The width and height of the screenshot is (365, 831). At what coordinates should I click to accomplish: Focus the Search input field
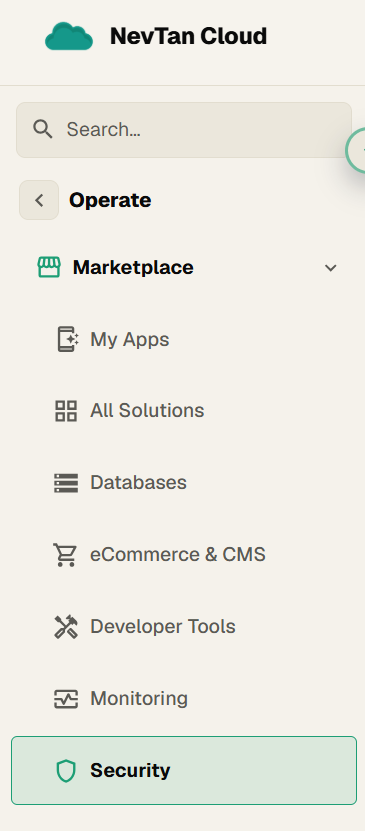point(184,130)
